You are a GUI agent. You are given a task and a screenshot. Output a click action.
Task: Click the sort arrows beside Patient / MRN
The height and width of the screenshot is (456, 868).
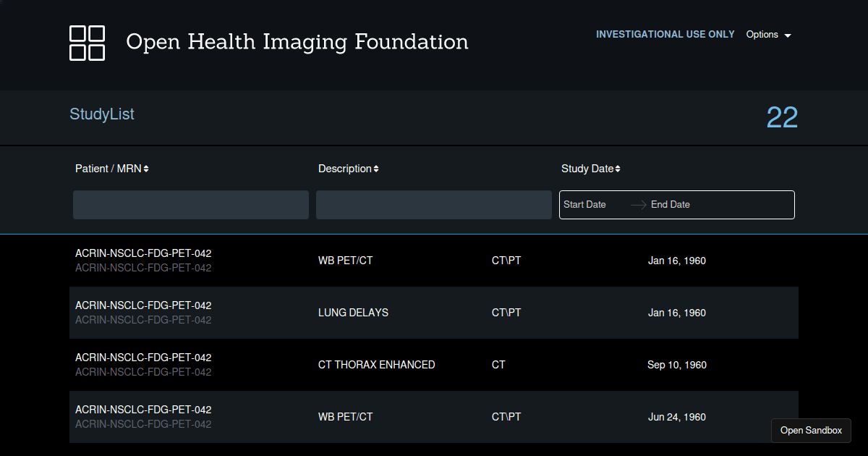pyautogui.click(x=145, y=168)
